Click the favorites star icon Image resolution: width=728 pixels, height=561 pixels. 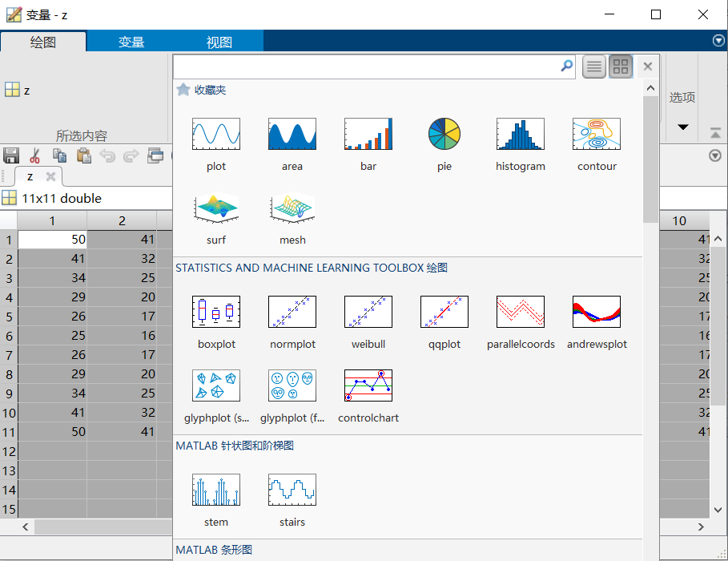click(x=183, y=90)
